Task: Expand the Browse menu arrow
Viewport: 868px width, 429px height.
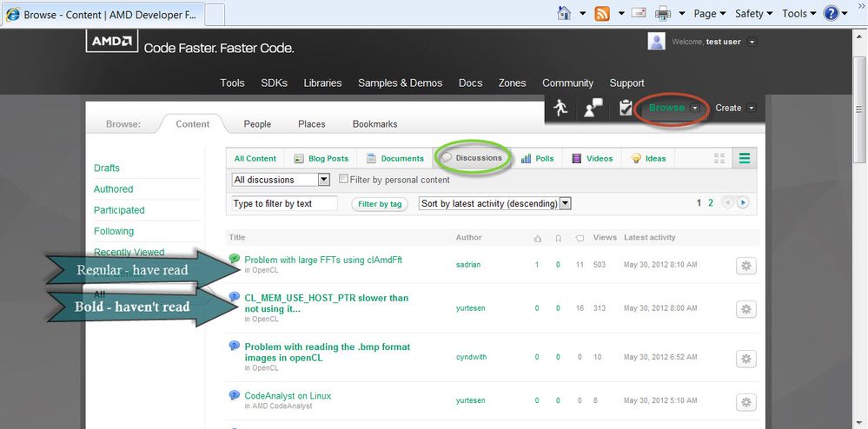Action: tap(695, 108)
